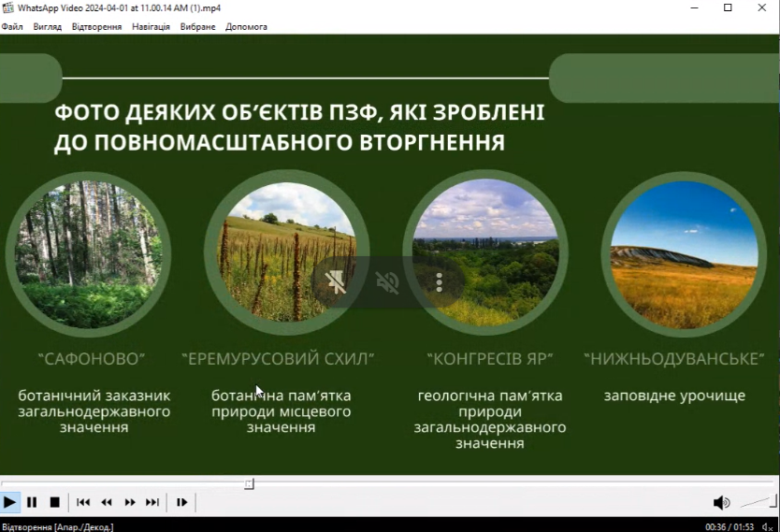Skip to the previous file
780x532 pixels.
point(83,502)
